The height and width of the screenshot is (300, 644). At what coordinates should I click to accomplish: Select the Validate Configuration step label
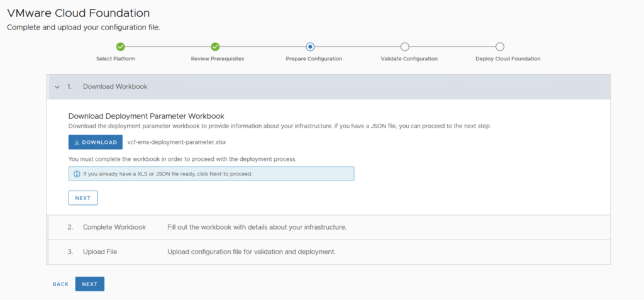pos(409,58)
